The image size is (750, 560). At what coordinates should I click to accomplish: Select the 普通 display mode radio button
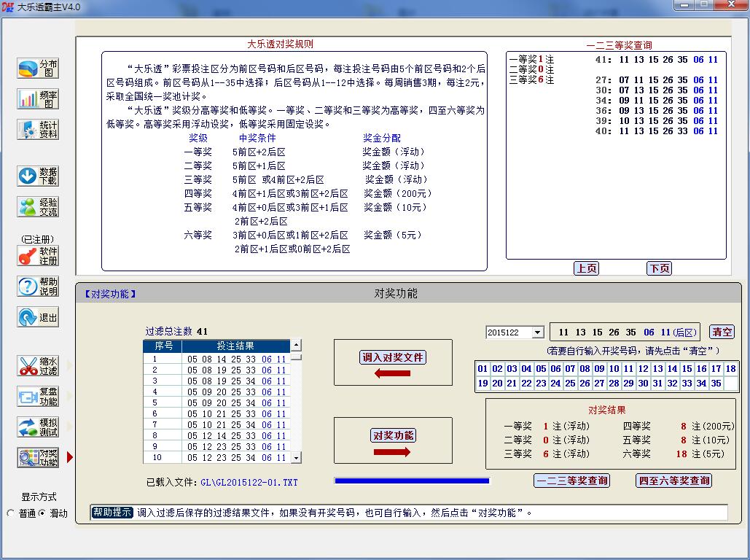point(11,513)
